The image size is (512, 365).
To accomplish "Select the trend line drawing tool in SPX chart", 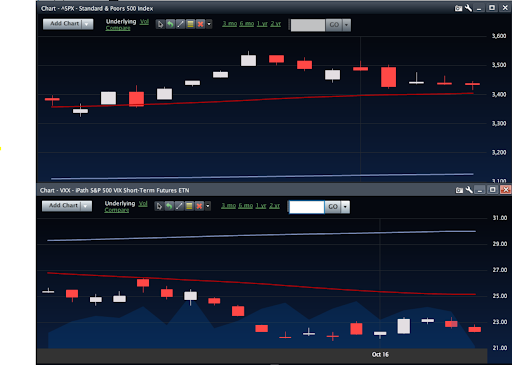I will pyautogui.click(x=180, y=24).
